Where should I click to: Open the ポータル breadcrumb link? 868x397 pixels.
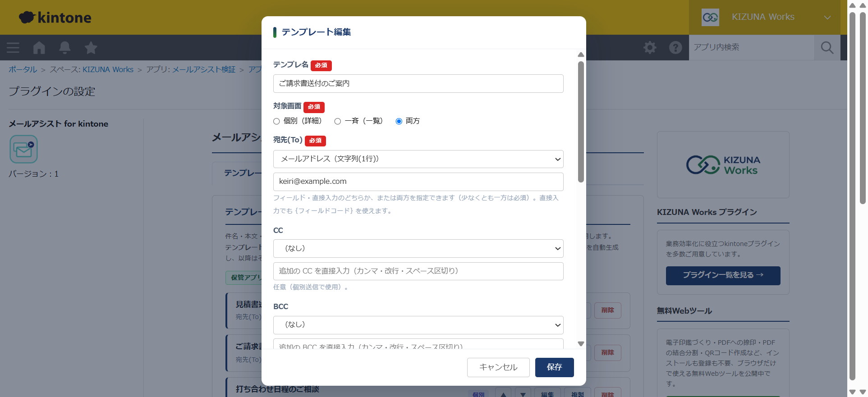click(23, 69)
